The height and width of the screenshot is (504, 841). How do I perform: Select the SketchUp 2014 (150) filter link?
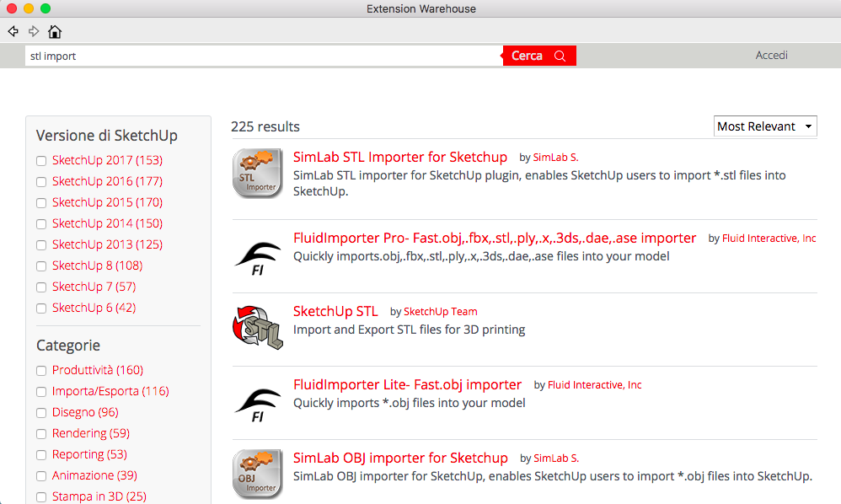click(107, 223)
